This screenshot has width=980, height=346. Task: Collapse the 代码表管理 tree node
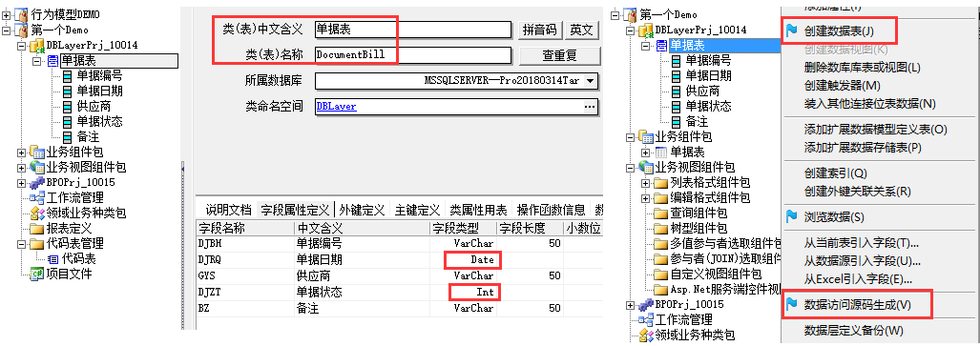coord(22,244)
